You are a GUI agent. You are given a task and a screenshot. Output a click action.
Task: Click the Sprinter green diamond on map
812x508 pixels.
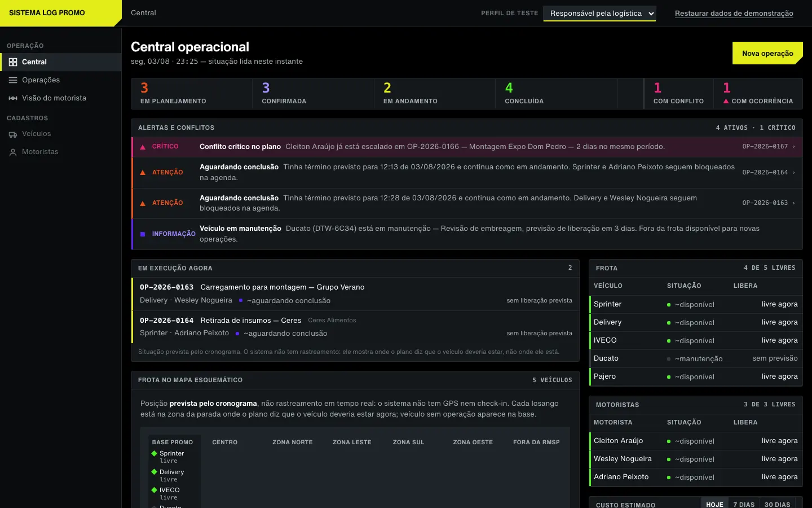coord(154,453)
